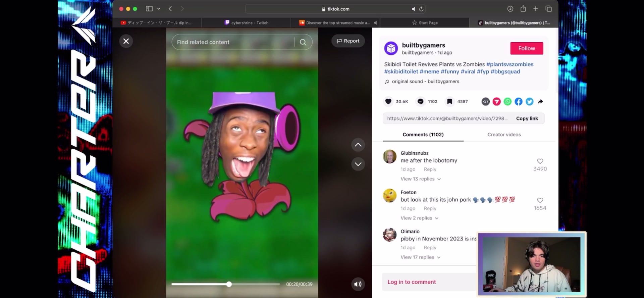Viewport: 644px width, 298px height.
Task: Expand View 13 replies
Action: click(x=421, y=179)
